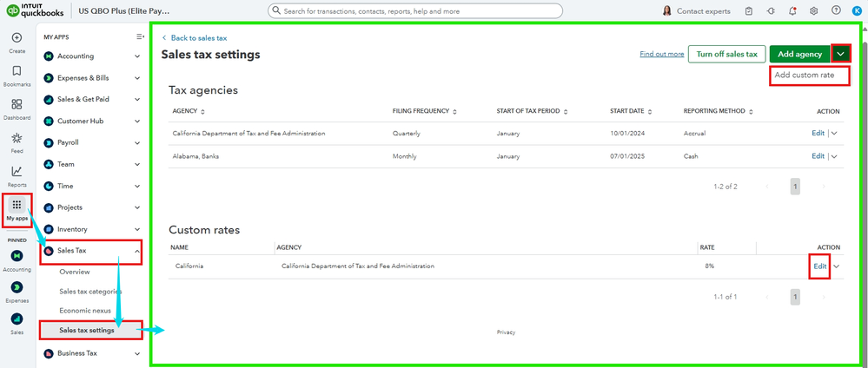The width and height of the screenshot is (868, 368).
Task: Click the 10/01/2024 start date cell
Action: pyautogui.click(x=626, y=134)
